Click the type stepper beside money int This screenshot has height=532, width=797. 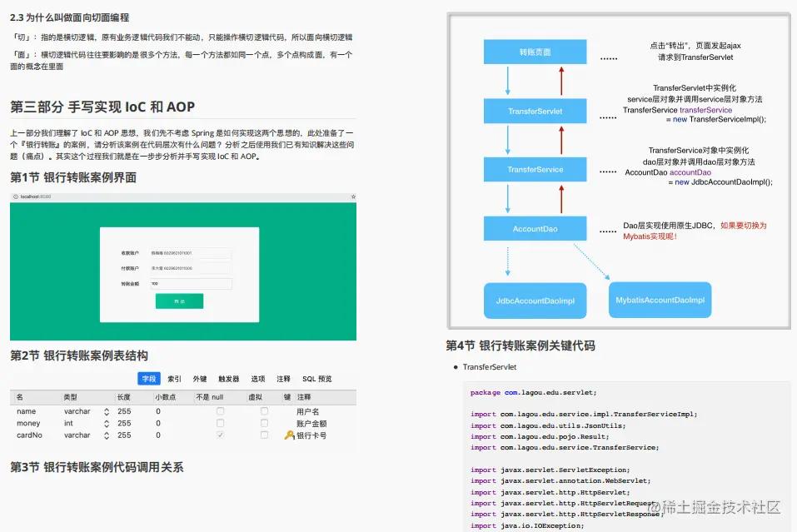coord(106,423)
